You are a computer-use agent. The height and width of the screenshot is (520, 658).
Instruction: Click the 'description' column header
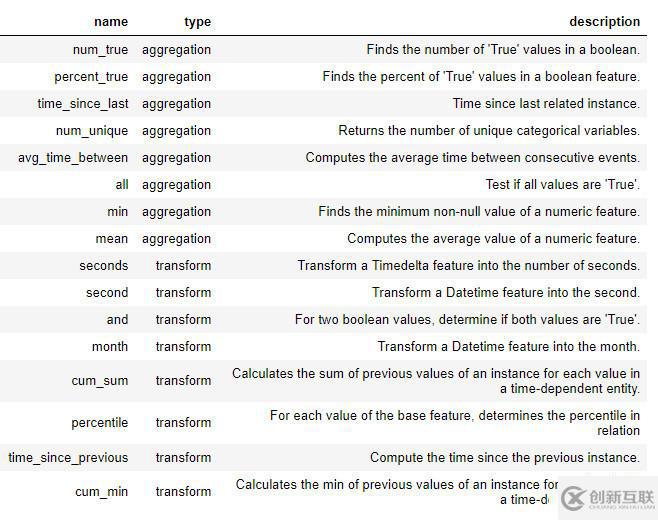pyautogui.click(x=604, y=22)
